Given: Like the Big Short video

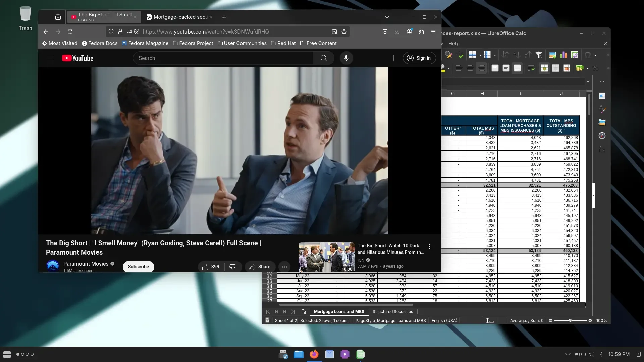Looking at the screenshot, I should [x=211, y=267].
